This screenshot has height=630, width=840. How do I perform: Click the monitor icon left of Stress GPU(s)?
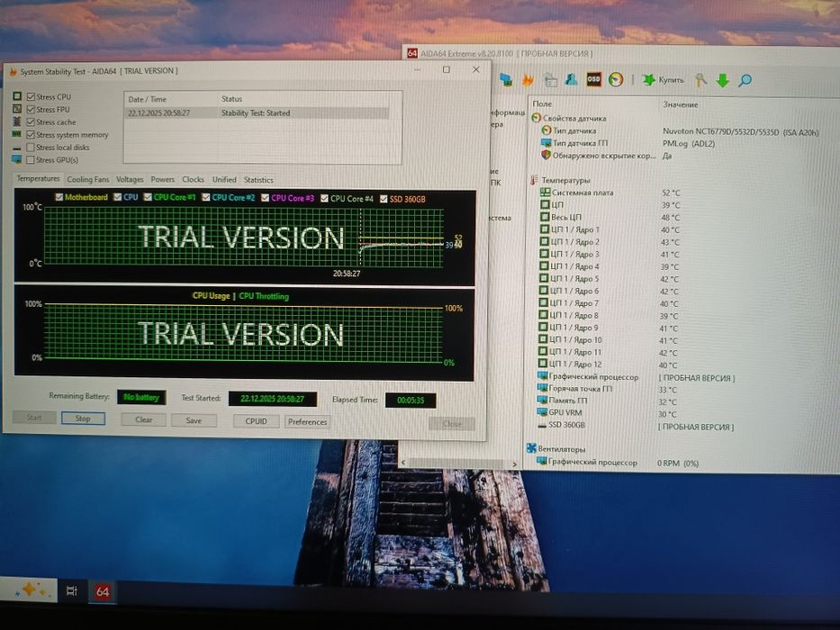(17, 159)
